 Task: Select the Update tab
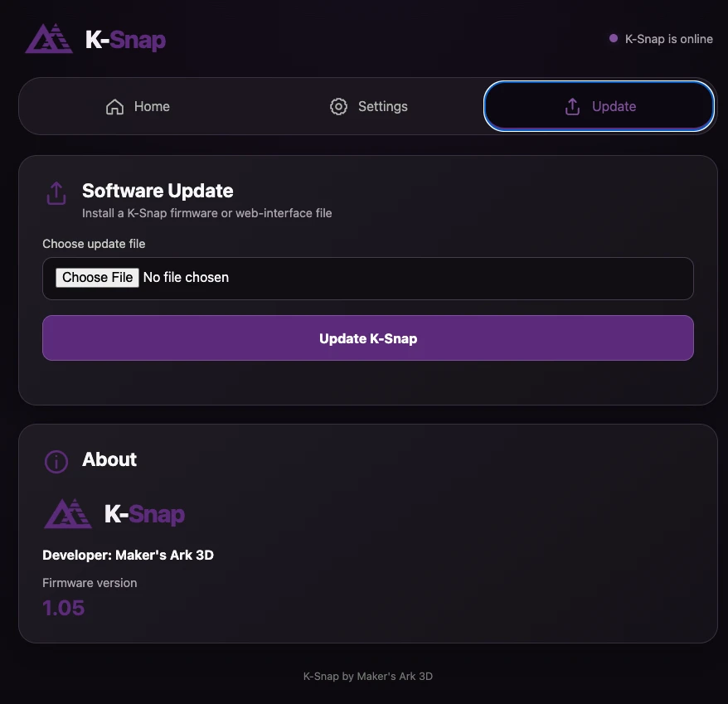pos(599,106)
